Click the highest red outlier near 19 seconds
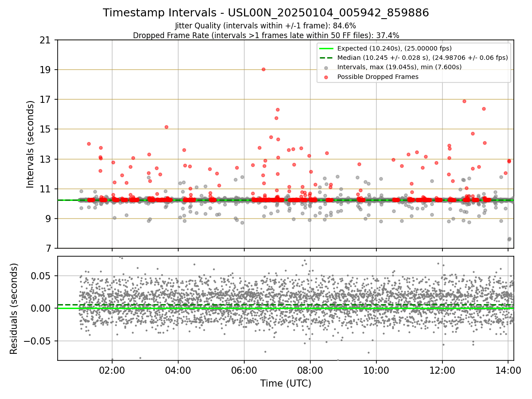Viewport: 532px width, 399px height. coord(263,69)
